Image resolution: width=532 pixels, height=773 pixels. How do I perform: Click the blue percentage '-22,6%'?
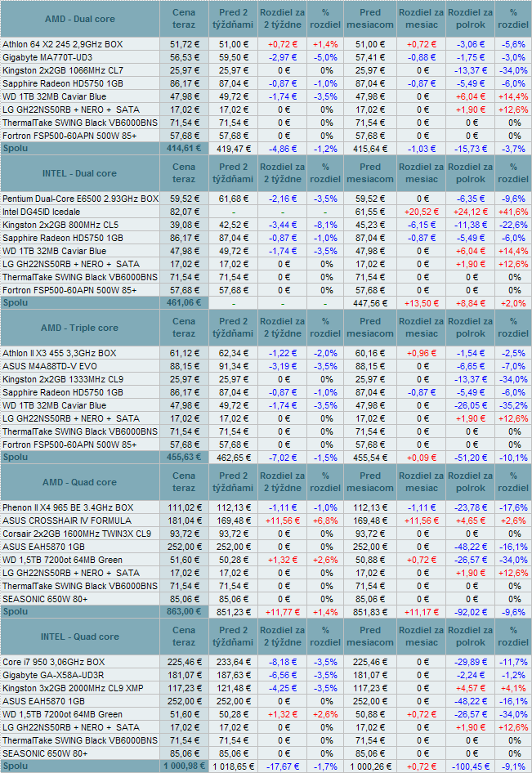(x=513, y=225)
